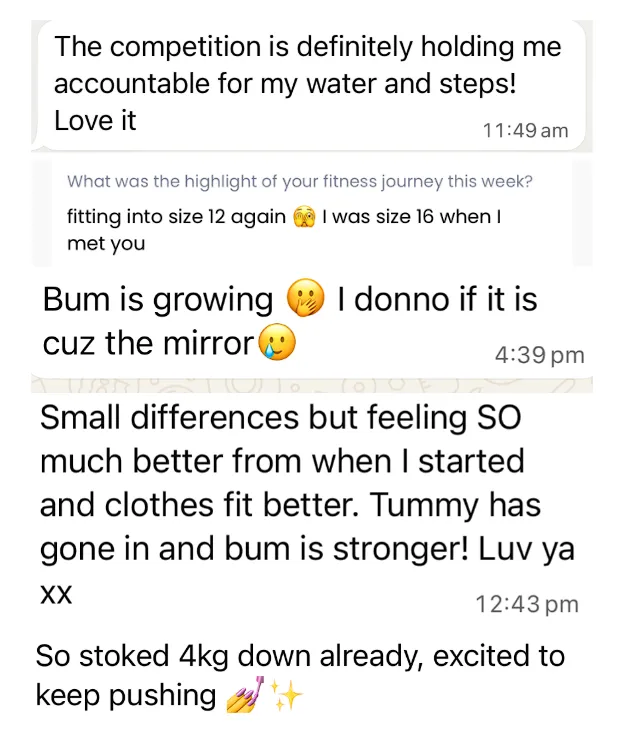Tap the 'Love it' text in first message
Screen dimensions: 637x748
95,122
